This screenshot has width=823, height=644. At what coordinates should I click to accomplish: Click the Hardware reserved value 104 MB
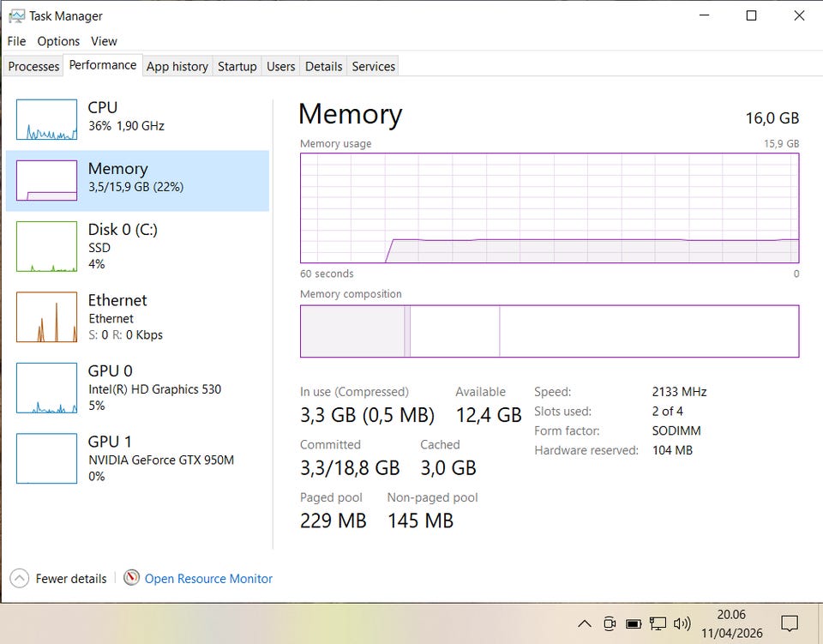672,450
